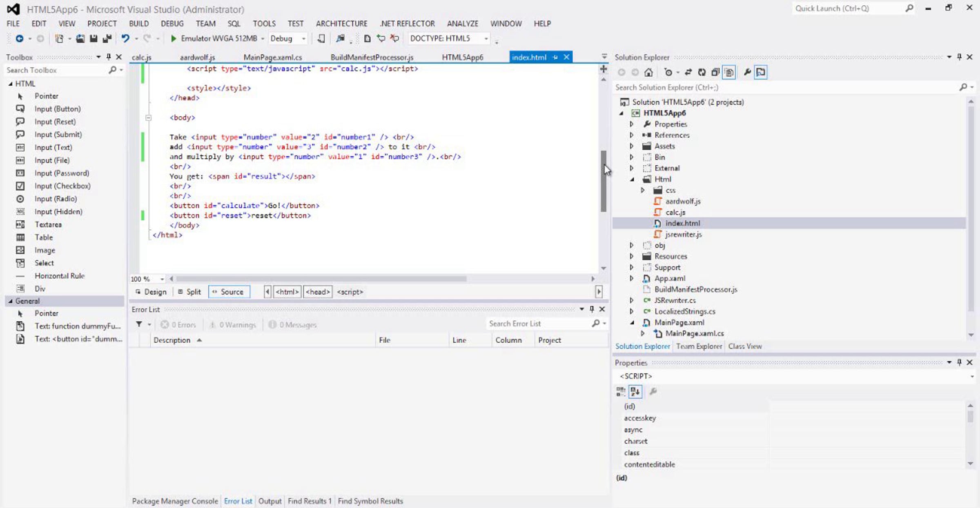The width and height of the screenshot is (980, 508).
Task: Open Properties wrench icon in Solution Explorer
Action: (747, 72)
